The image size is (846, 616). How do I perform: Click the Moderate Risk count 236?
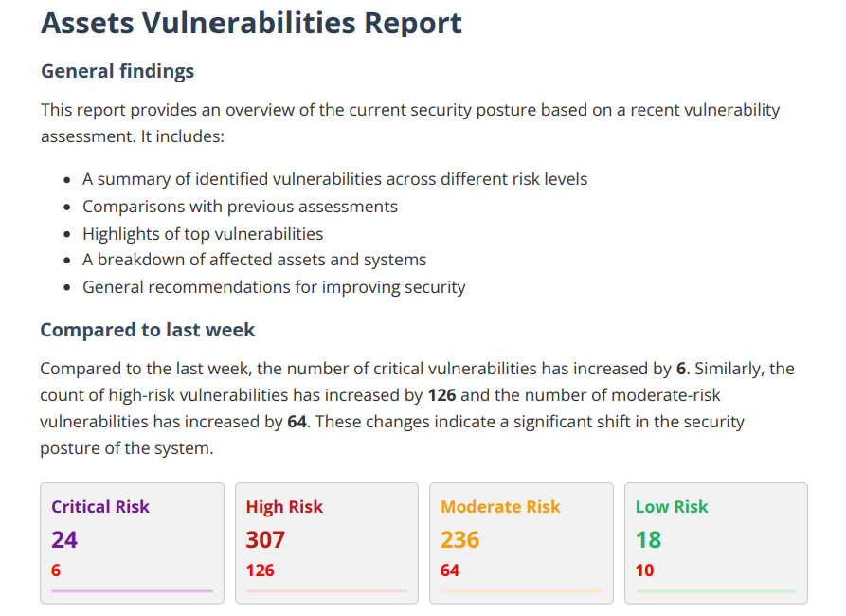[460, 540]
